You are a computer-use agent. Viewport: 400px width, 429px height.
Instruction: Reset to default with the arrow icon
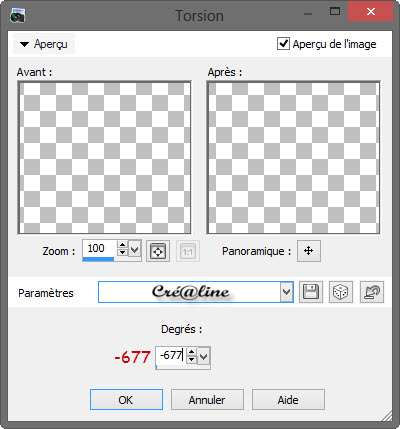pos(372,292)
